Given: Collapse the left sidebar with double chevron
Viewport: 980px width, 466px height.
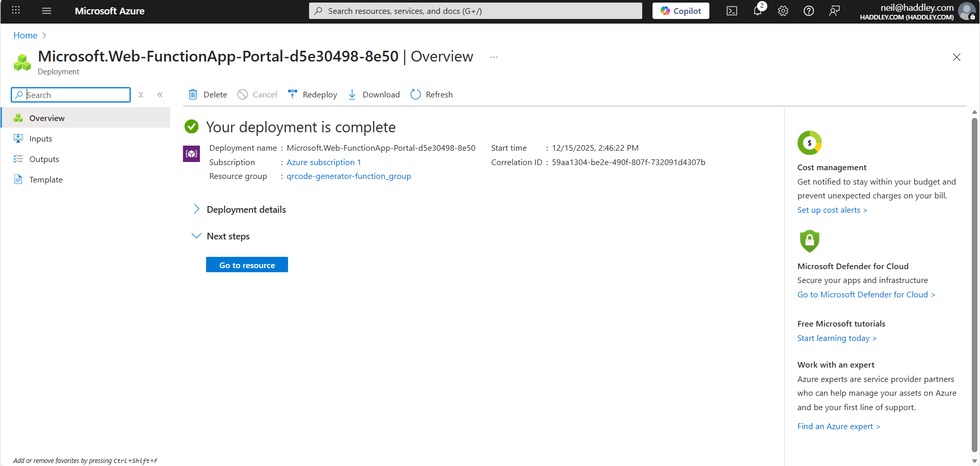Looking at the screenshot, I should (x=159, y=94).
